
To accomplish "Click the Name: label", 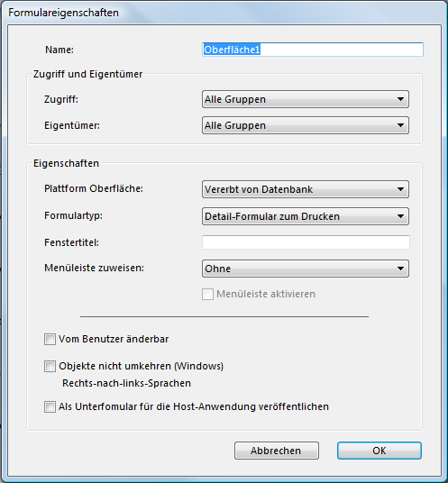I will (x=59, y=50).
